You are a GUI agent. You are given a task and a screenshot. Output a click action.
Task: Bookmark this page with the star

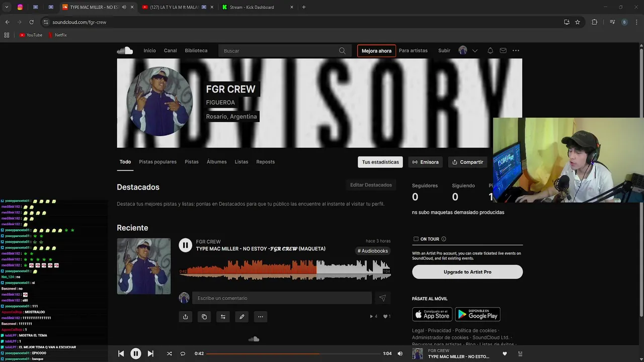[x=578, y=22]
